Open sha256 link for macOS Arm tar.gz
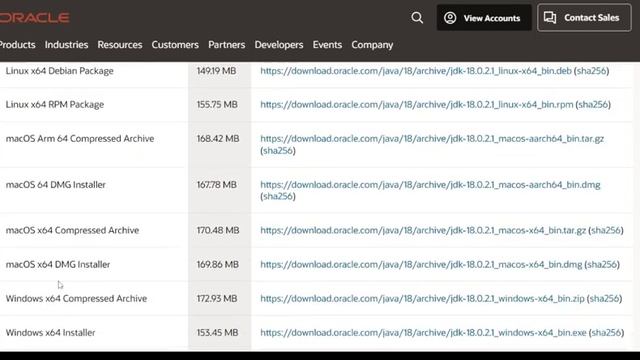Screen dimensions: 640x360 click(278, 150)
